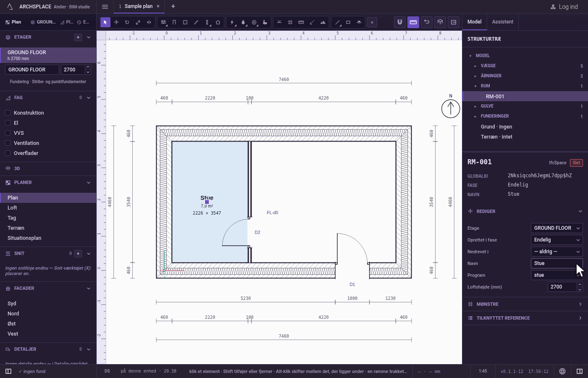The image size is (588, 378).
Task: Click the Loftshøjde value field
Action: (562, 287)
